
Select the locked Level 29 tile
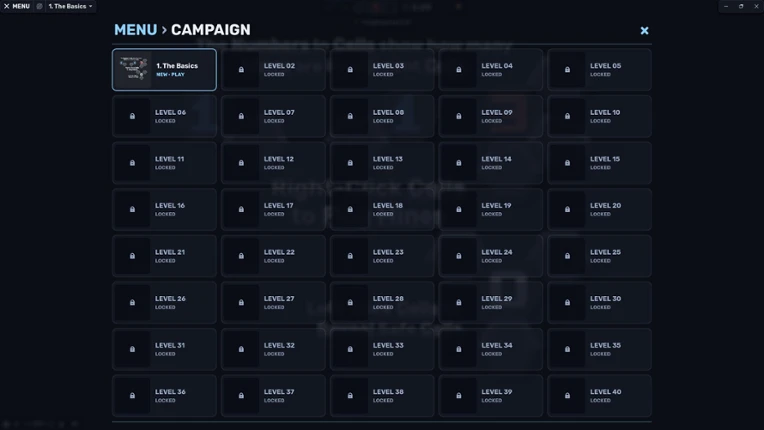coord(491,302)
